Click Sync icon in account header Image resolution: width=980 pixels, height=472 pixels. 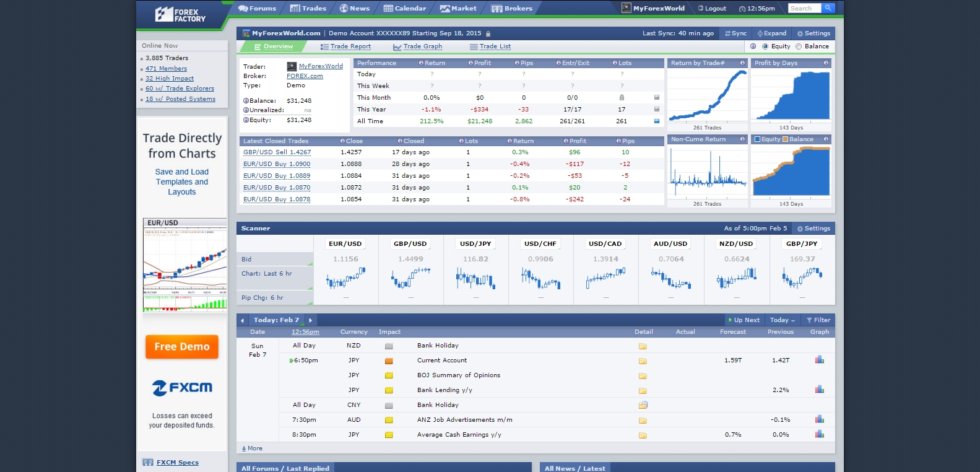[728, 33]
